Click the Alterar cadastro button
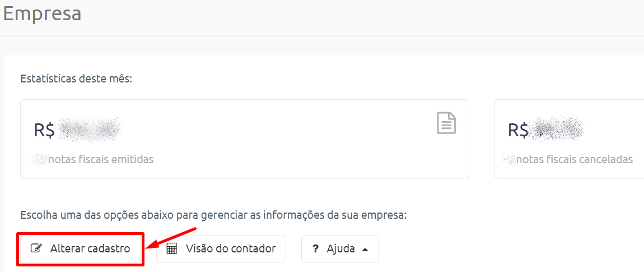Image resolution: width=644 pixels, height=272 pixels. [81, 249]
